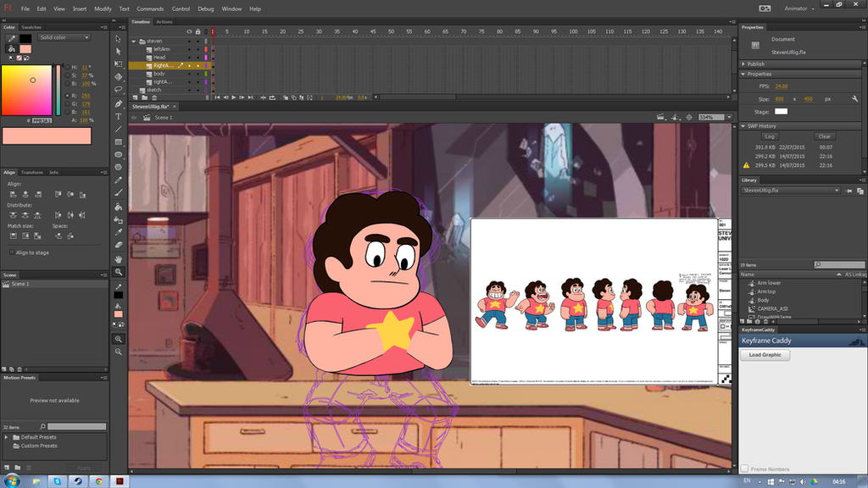
Task: Click the New Folder icon in timeline
Action: pos(144,97)
